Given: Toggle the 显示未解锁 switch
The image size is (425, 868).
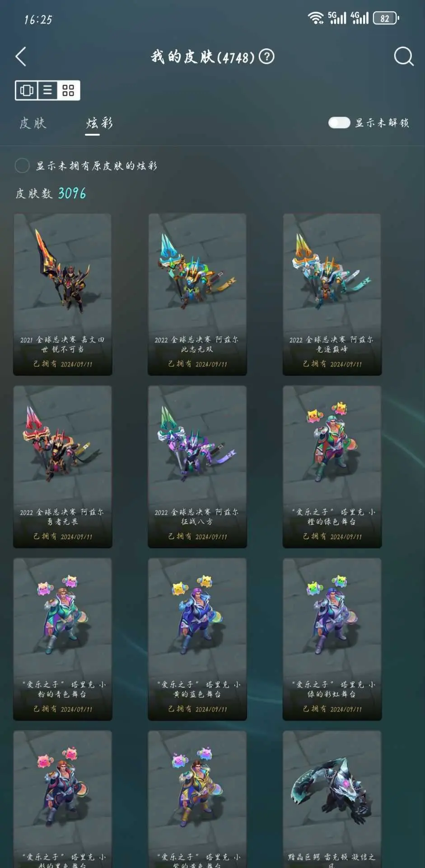Looking at the screenshot, I should click(x=339, y=123).
